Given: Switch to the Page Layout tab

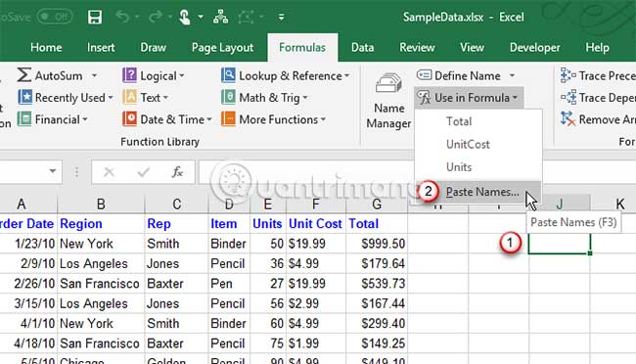Looking at the screenshot, I should [222, 48].
